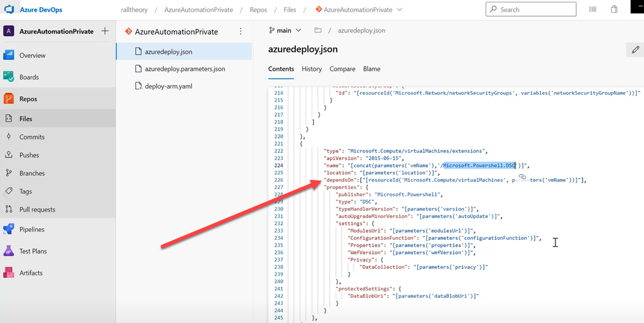Open the Azure DevOps home link

(41, 10)
